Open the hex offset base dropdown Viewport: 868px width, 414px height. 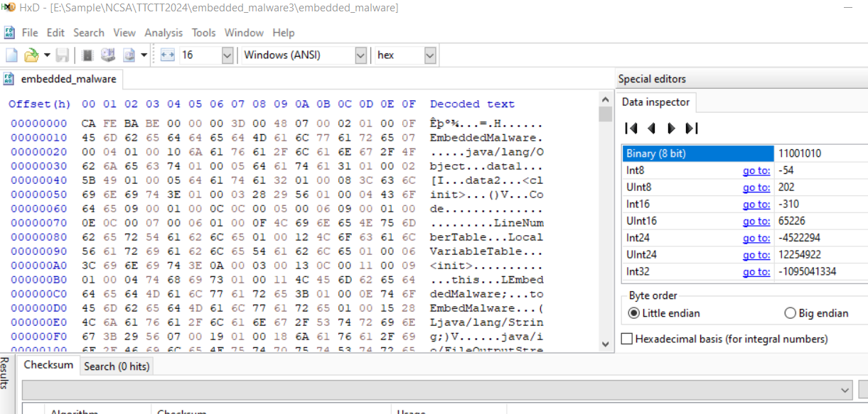tap(429, 55)
